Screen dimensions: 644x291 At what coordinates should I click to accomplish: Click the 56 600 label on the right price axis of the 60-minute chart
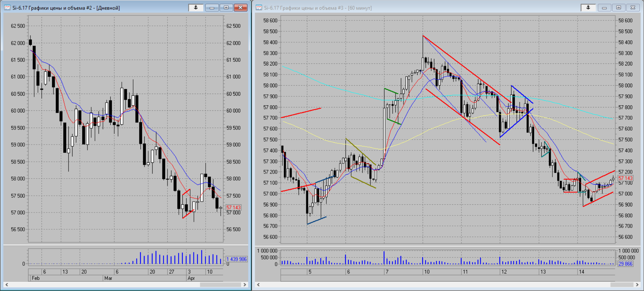pyautogui.click(x=626, y=237)
